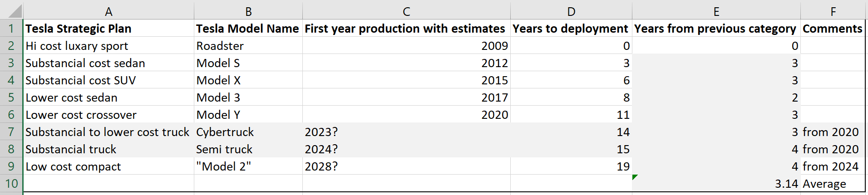
Task: Select column C header
Action: [x=406, y=11]
